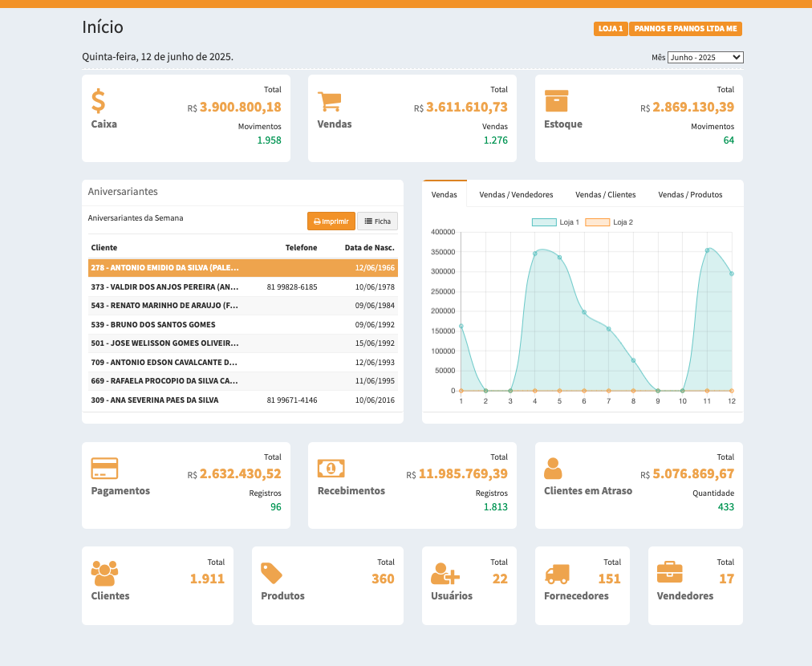Screen dimensions: 812x666
Task: Click the Pagamentos credit card icon
Action: [x=104, y=468]
